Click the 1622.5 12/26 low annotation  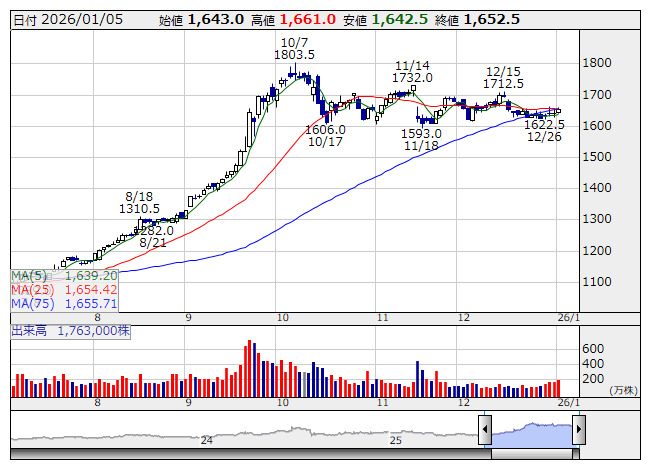click(x=544, y=131)
